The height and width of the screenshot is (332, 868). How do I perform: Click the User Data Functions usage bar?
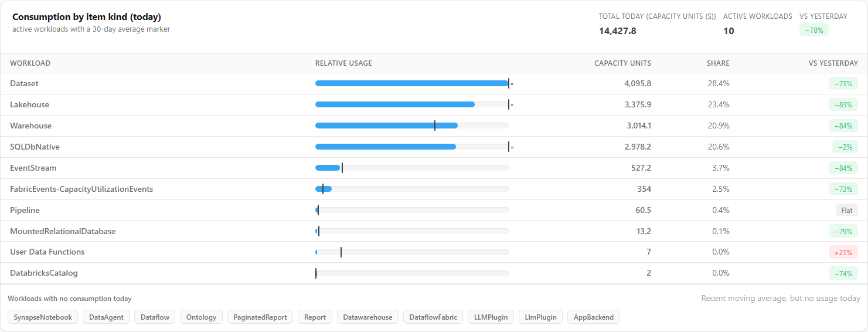pyautogui.click(x=412, y=252)
